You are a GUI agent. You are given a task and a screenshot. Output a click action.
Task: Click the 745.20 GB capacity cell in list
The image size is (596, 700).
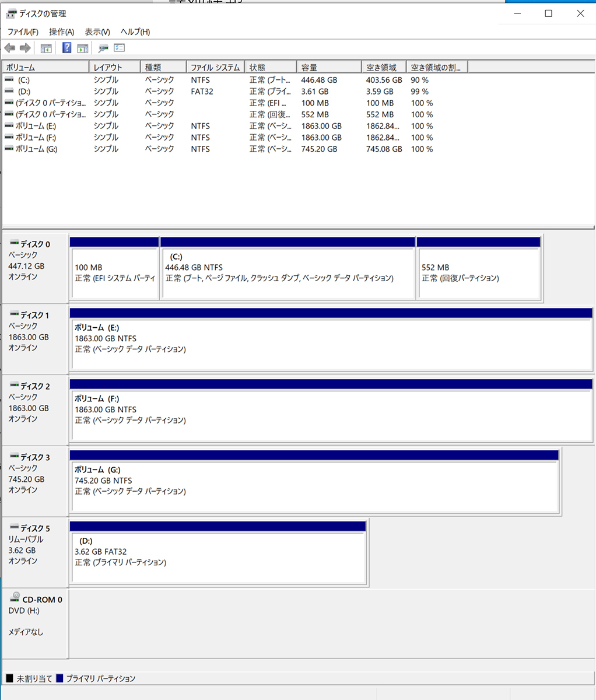[319, 149]
